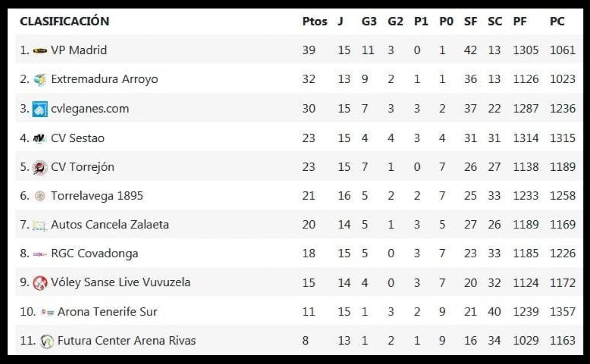
Task: Open the Arona Tenerife Sur team name
Action: (x=107, y=312)
